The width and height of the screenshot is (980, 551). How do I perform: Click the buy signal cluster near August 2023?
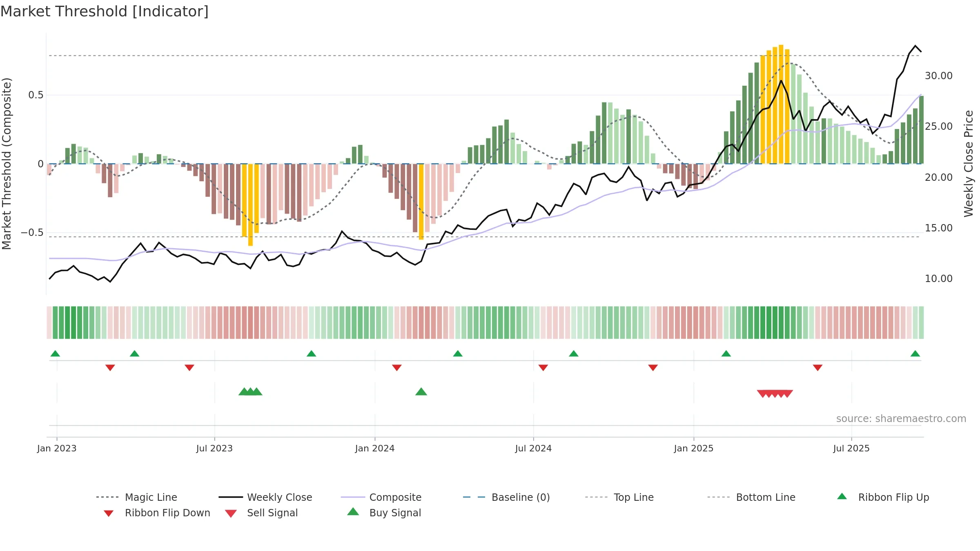pyautogui.click(x=250, y=391)
